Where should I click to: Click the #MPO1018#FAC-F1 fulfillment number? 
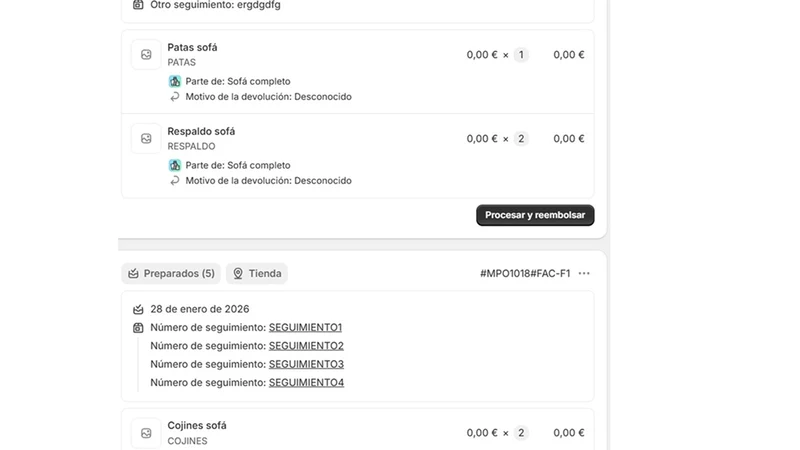[x=525, y=273]
